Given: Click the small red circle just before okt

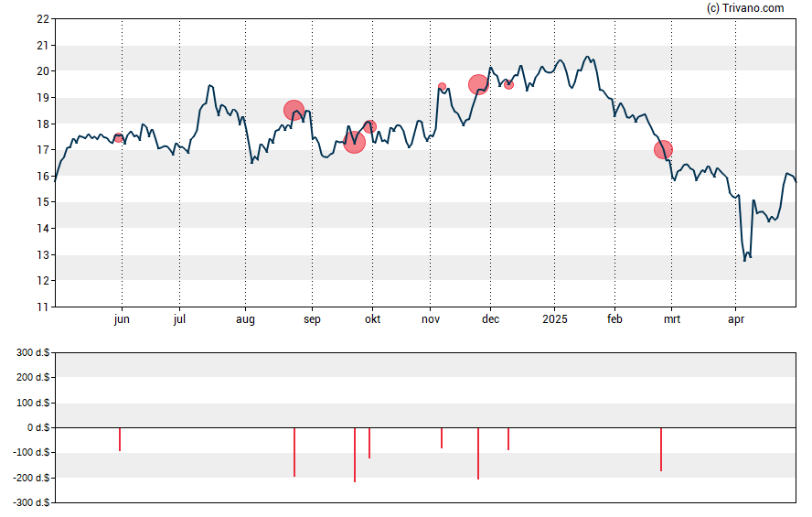Looking at the screenshot, I should click(x=369, y=126).
